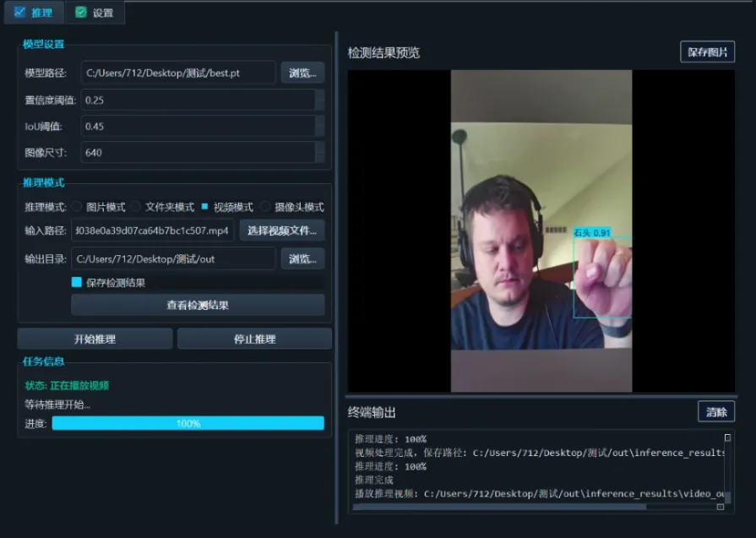Click 等待推理开始 text
The height and width of the screenshot is (538, 756).
click(x=57, y=405)
